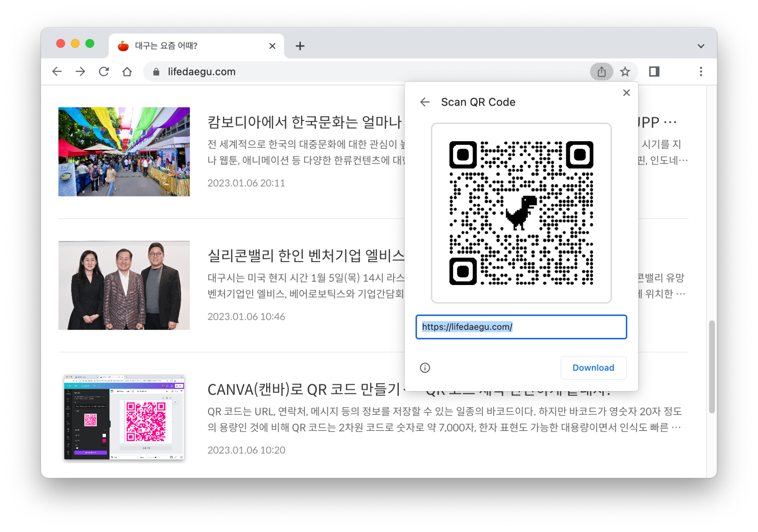Download the QR code
Image resolution: width=758 pixels, height=532 pixels.
[x=593, y=367]
